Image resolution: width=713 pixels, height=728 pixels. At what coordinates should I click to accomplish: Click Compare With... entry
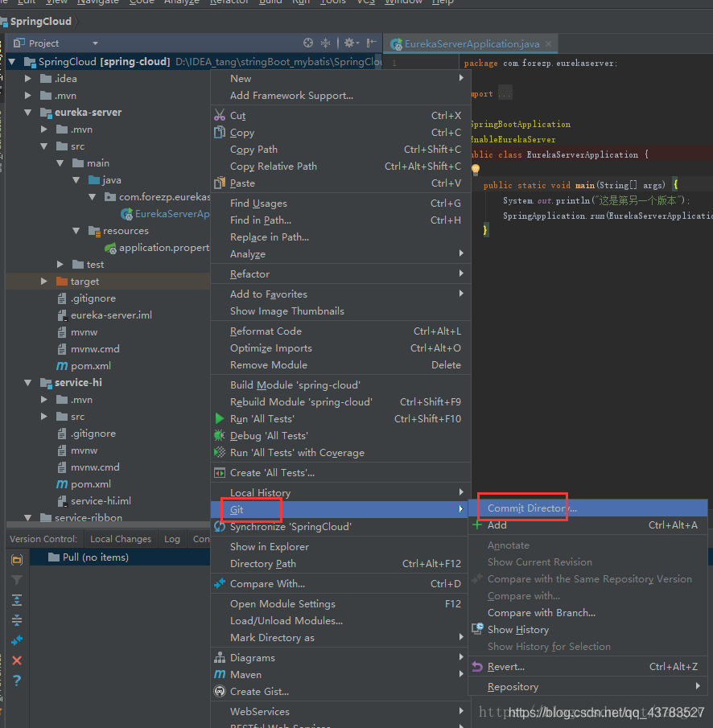point(340,584)
